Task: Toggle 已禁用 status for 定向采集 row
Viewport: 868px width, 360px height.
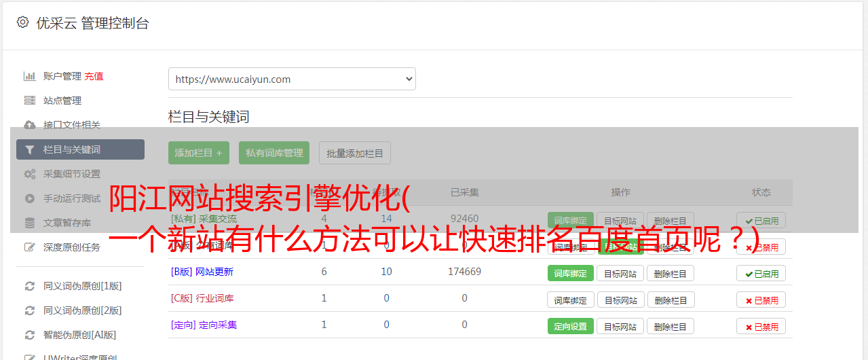Action: tap(761, 326)
